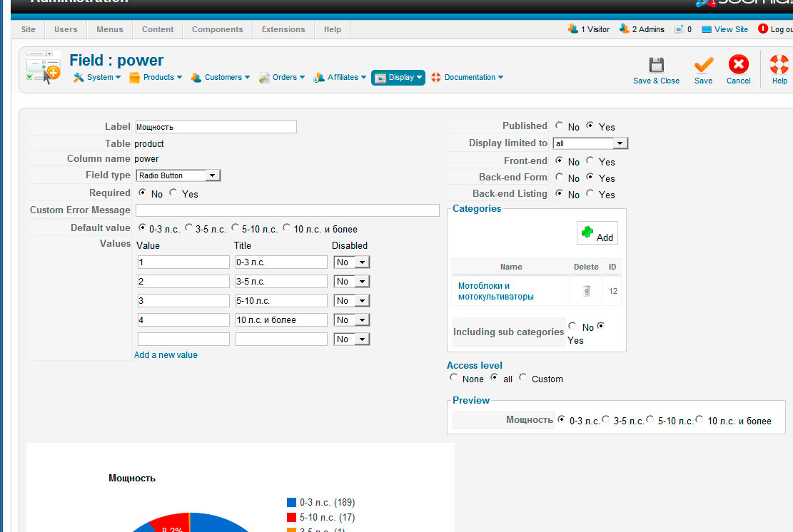793x532 pixels.
Task: Select Access level None
Action: [453, 377]
